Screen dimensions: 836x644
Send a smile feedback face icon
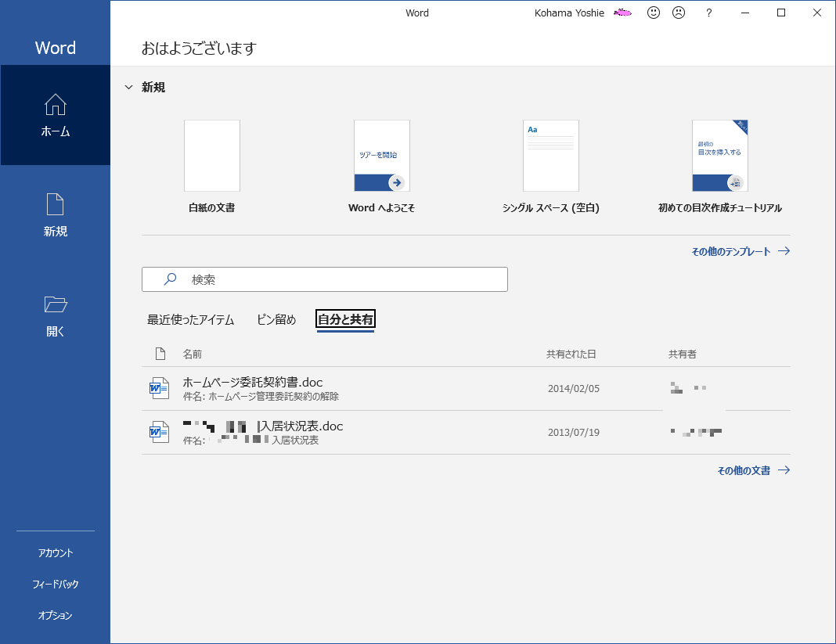point(653,13)
